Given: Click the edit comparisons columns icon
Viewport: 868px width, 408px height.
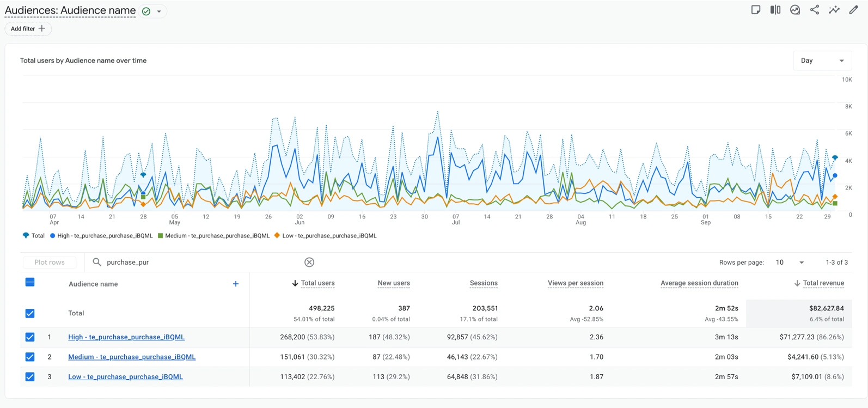Looking at the screenshot, I should pos(775,10).
